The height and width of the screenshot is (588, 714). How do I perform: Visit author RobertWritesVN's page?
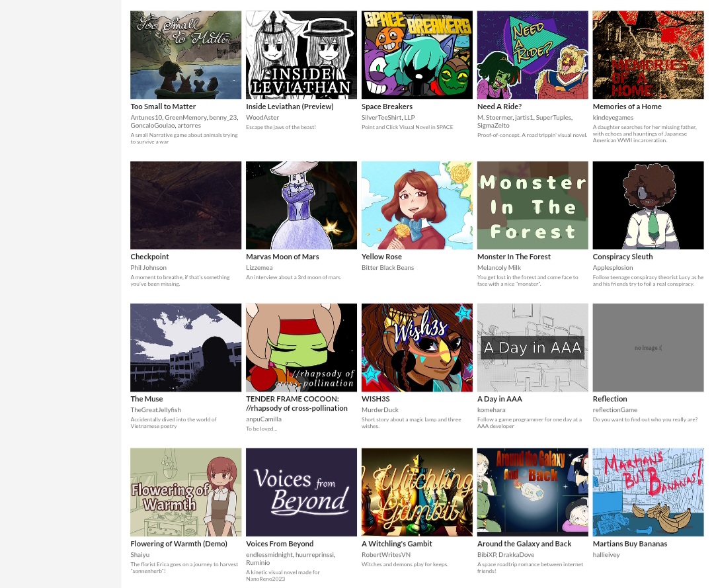386,555
